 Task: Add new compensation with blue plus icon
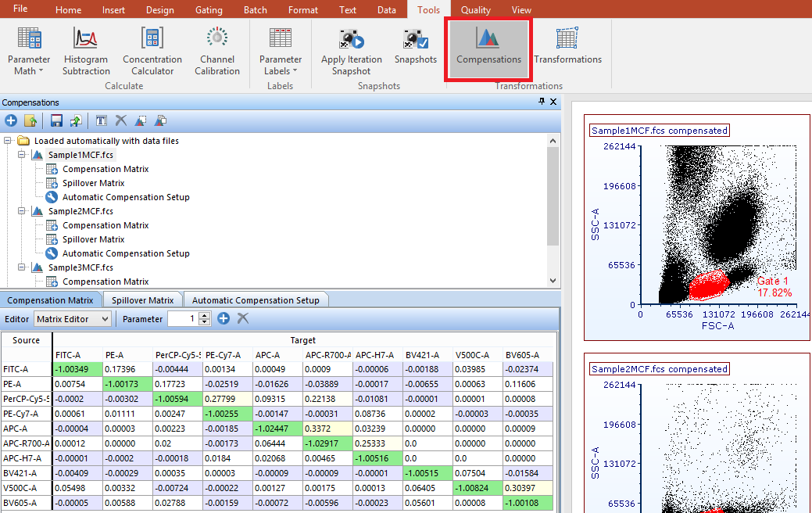coord(11,120)
